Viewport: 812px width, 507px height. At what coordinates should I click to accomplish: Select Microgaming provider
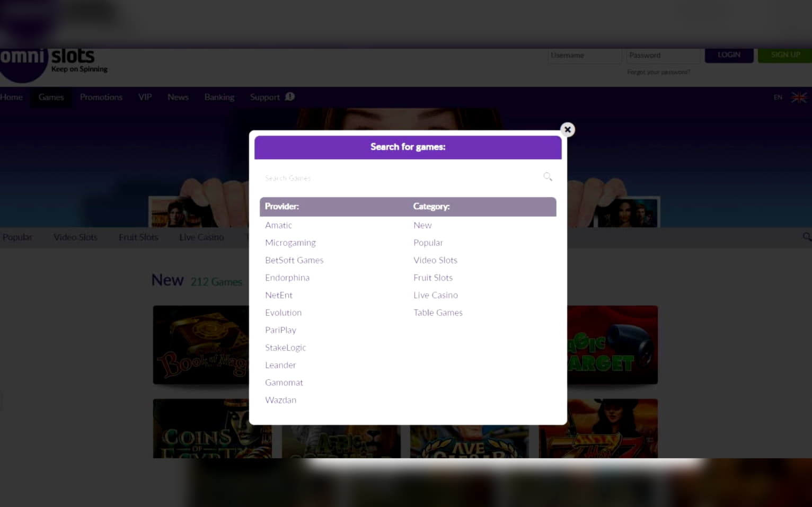point(290,243)
